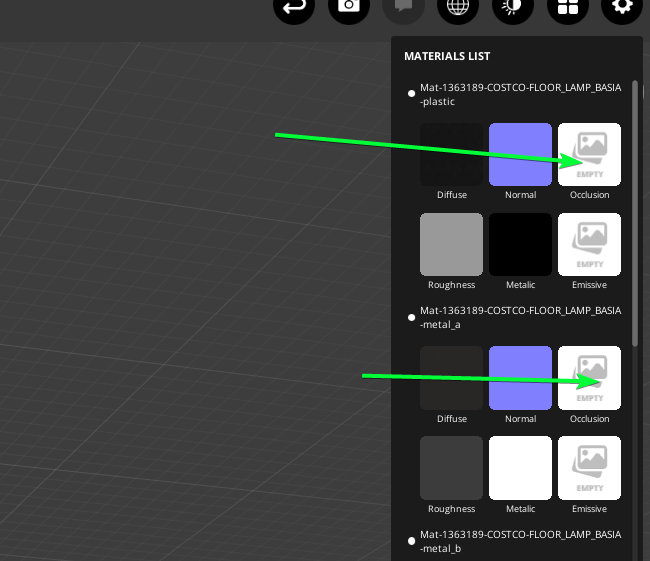
Task: Click metal_a material's Occlusion label
Action: coord(589,419)
